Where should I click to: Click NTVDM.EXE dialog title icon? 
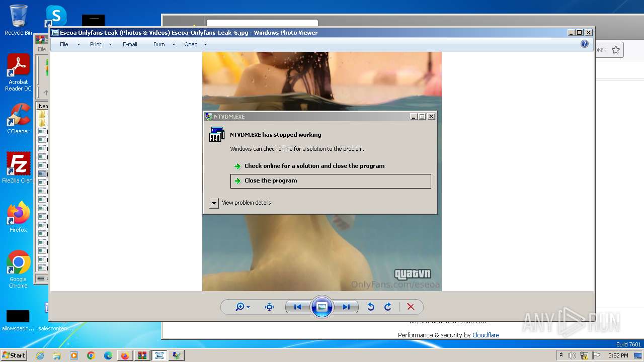click(209, 116)
